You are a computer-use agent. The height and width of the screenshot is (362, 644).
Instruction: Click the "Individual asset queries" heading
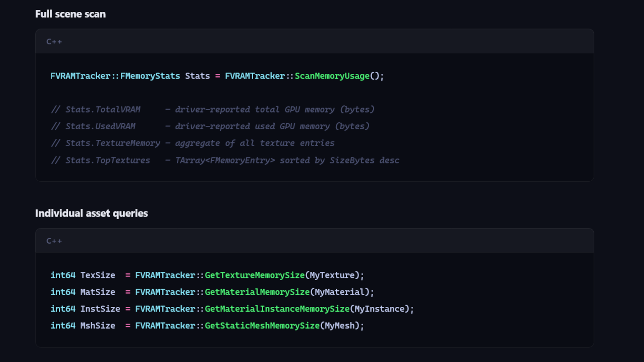coord(92,214)
